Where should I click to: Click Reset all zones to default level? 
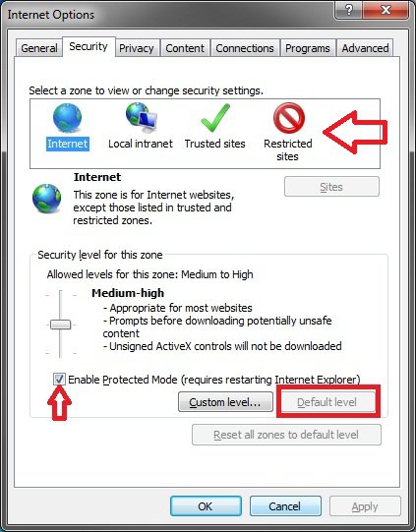[286, 435]
